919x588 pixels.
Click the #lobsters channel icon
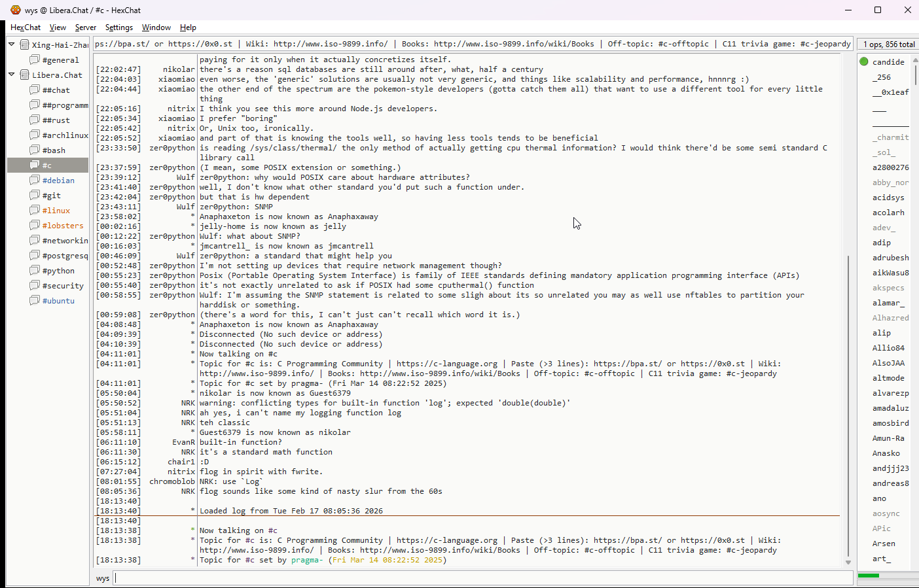pyautogui.click(x=35, y=225)
